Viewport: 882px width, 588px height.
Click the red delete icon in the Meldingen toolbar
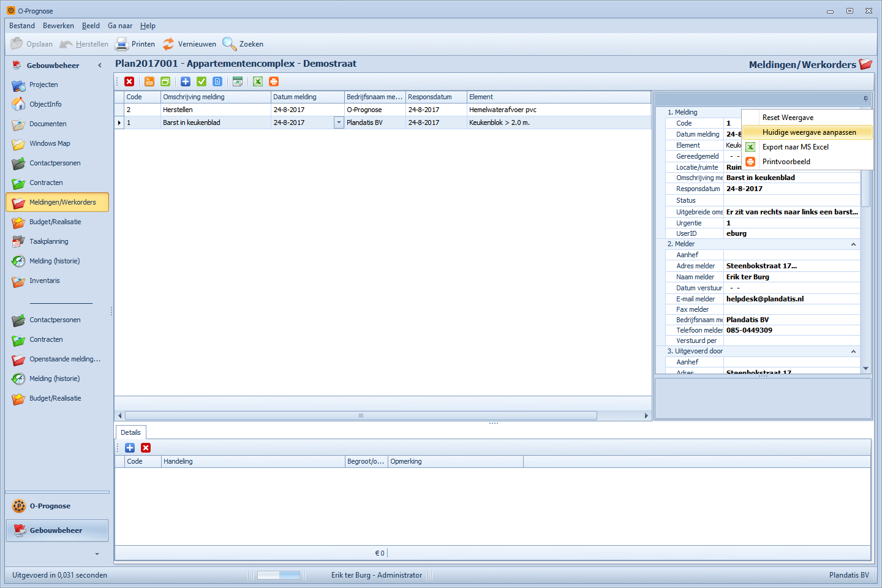pyautogui.click(x=129, y=81)
